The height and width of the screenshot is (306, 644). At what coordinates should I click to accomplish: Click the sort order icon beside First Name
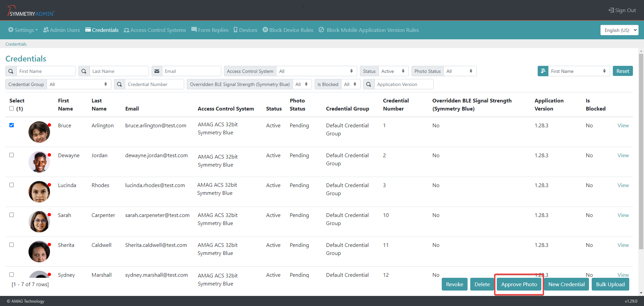(x=543, y=71)
